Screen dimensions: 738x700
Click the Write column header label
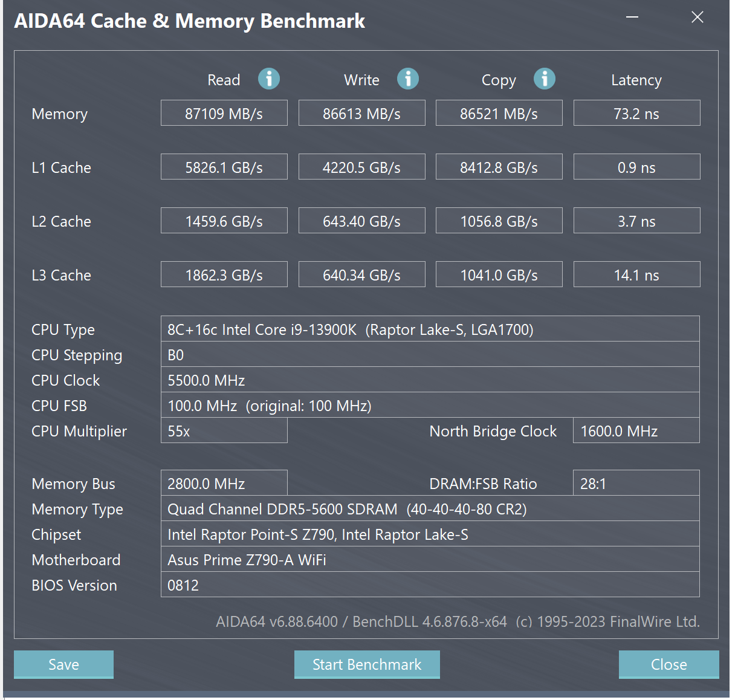[361, 80]
